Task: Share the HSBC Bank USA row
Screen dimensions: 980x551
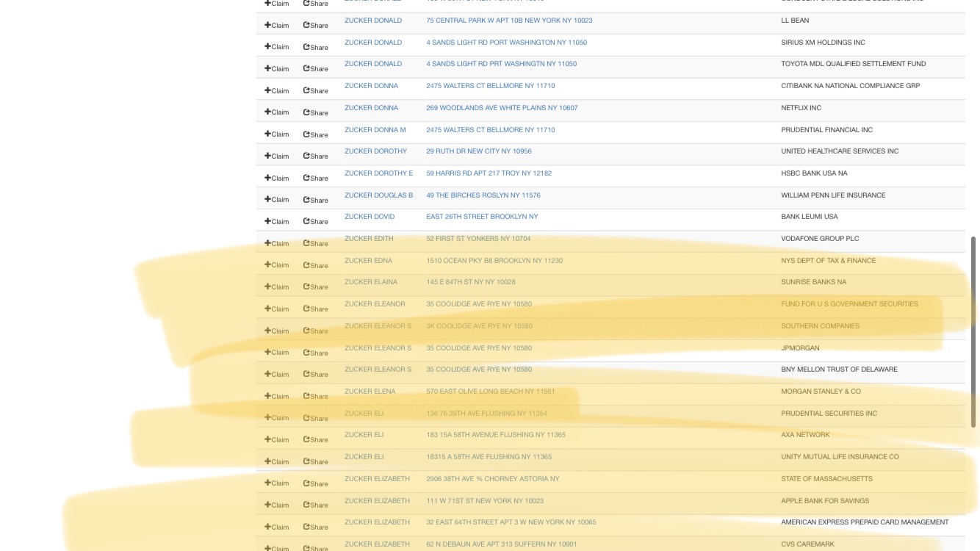Action: 316,178
